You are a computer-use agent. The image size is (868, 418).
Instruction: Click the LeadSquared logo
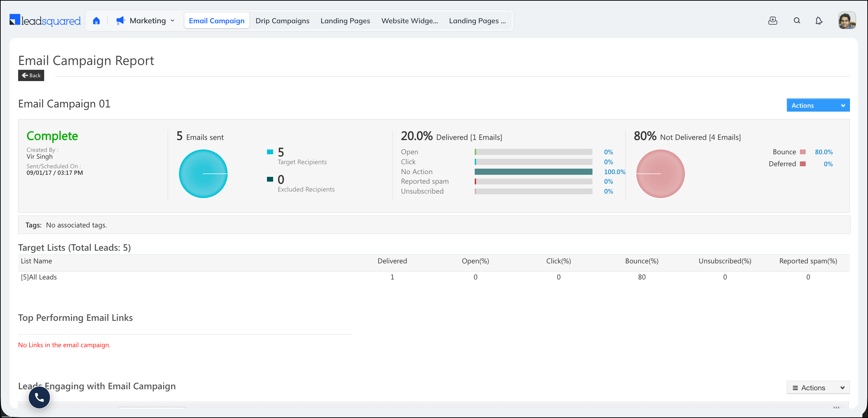45,21
